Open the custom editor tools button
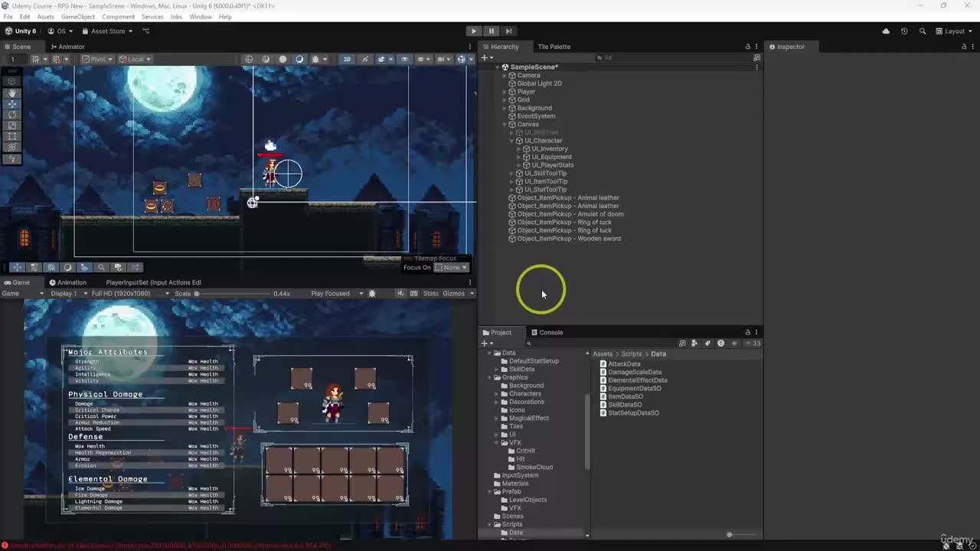980x551 pixels. click(12, 158)
